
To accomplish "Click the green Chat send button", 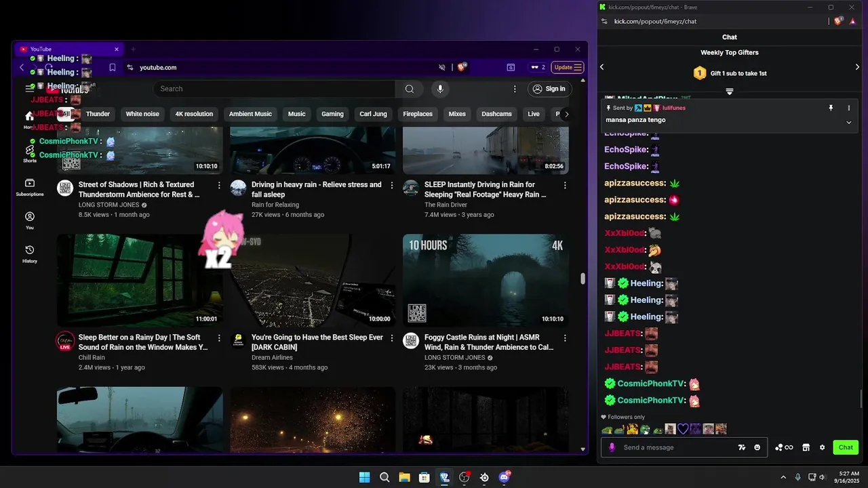I will point(846,447).
